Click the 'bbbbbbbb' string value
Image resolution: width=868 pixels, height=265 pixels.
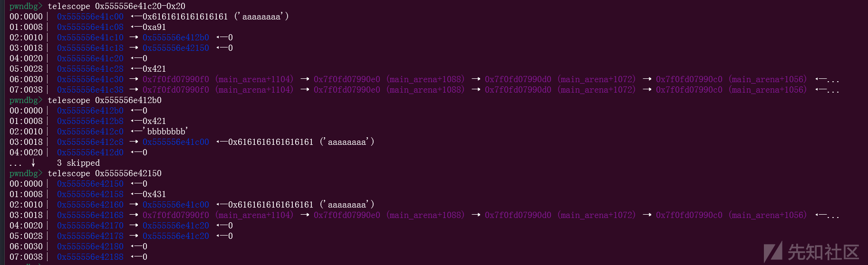coord(166,132)
